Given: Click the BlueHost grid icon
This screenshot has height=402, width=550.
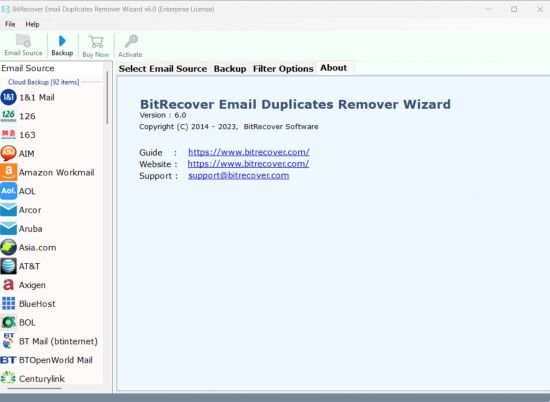Looking at the screenshot, I should 8,304.
